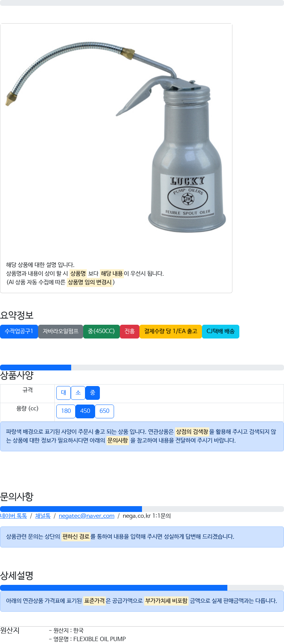This screenshot has width=284, height=644.
Task: Open the 네이버 톡톡 link
Action: pos(13,516)
